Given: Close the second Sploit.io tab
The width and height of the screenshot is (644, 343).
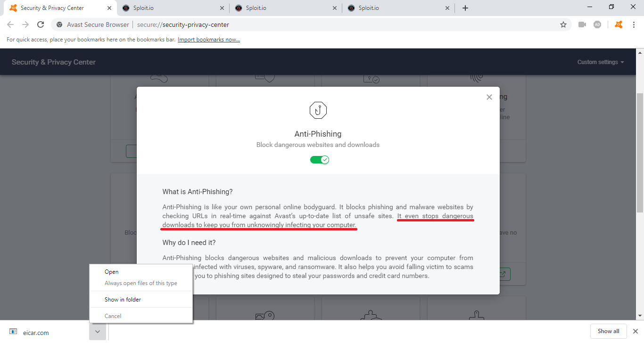Looking at the screenshot, I should [335, 8].
